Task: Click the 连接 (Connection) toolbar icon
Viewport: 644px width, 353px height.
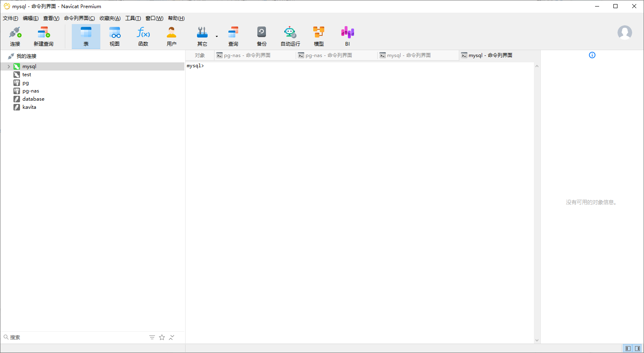Action: click(15, 36)
